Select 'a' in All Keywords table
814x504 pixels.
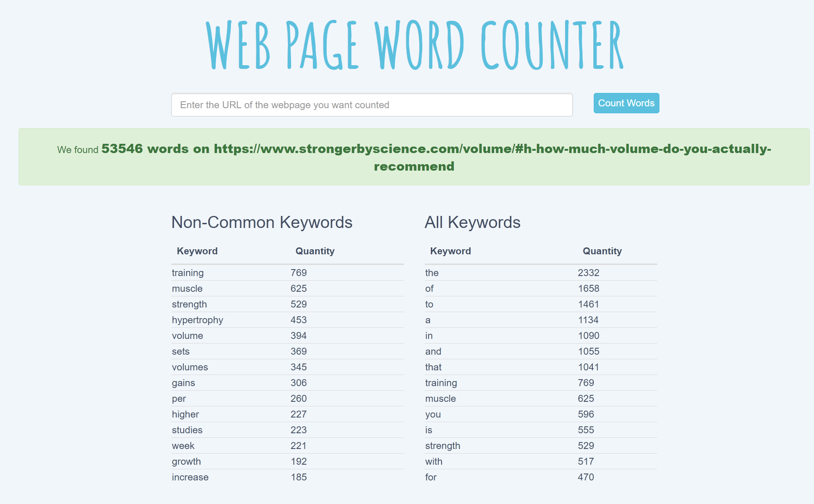(x=428, y=320)
